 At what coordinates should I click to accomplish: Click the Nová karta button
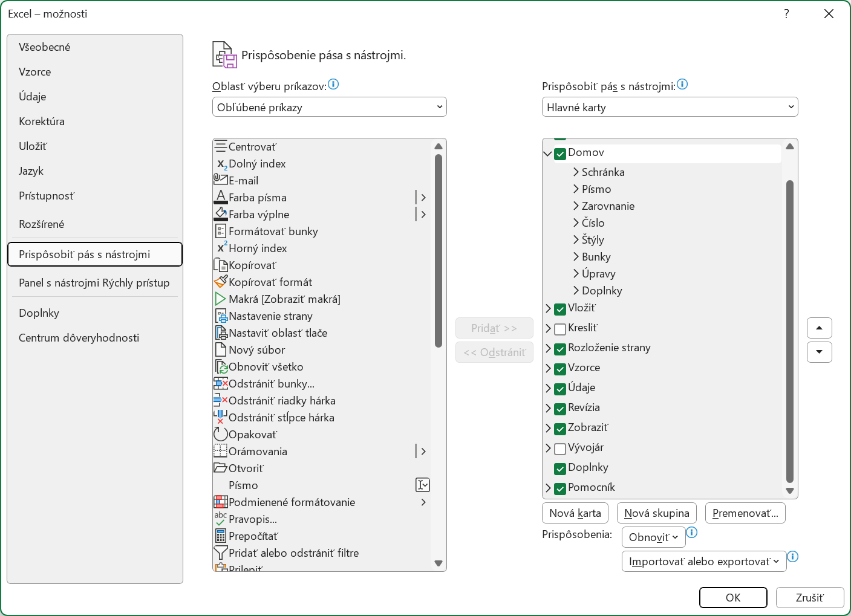pyautogui.click(x=575, y=513)
